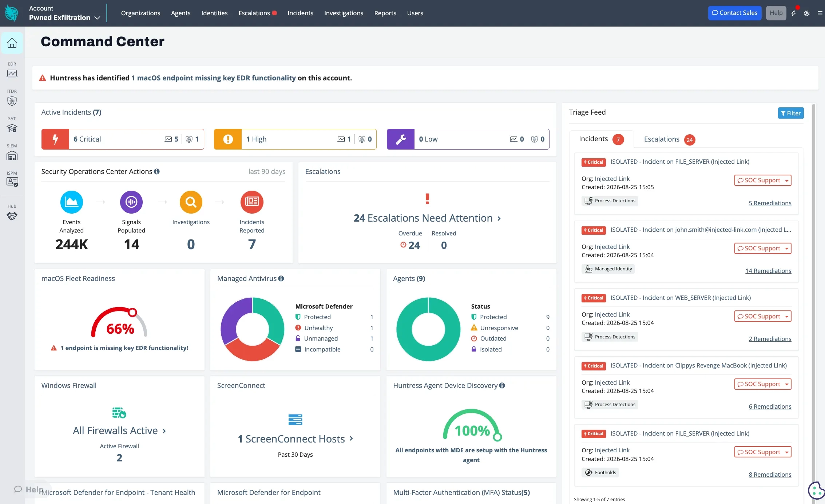Click the Managed Antivirus info icon

point(281,278)
